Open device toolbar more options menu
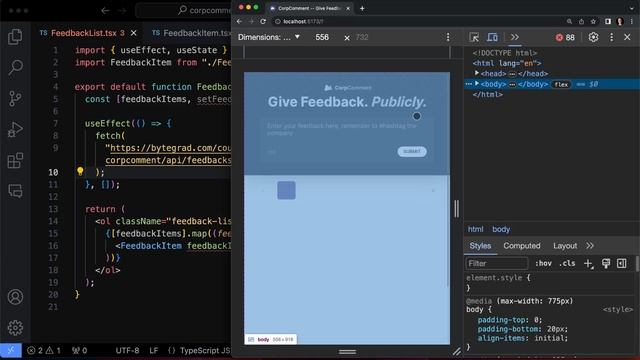 click(x=448, y=37)
